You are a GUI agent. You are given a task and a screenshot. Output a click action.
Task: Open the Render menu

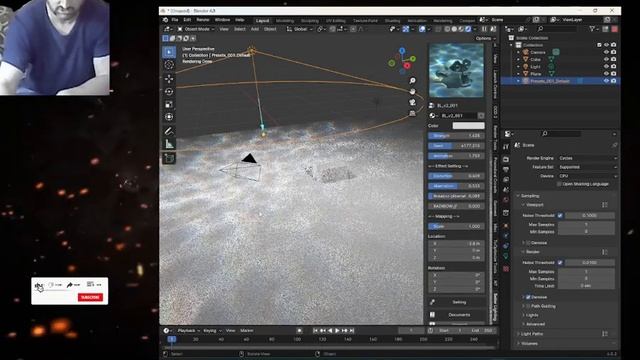pos(203,20)
